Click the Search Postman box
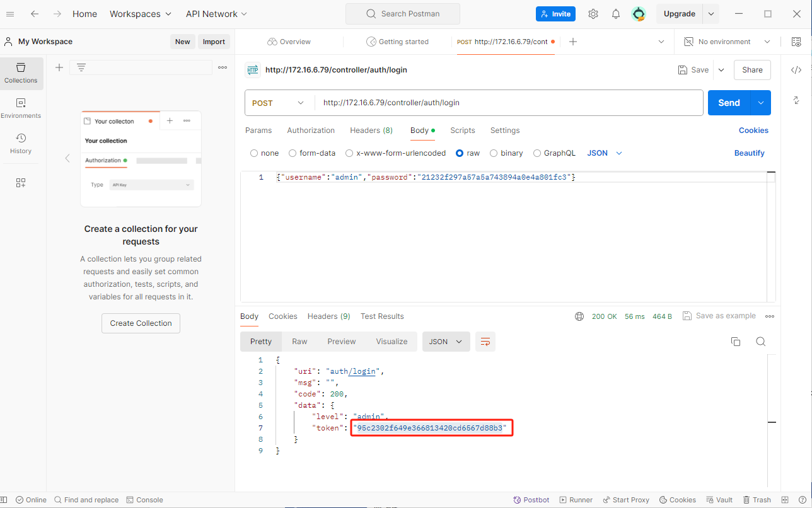This screenshot has height=508, width=812. (403, 14)
